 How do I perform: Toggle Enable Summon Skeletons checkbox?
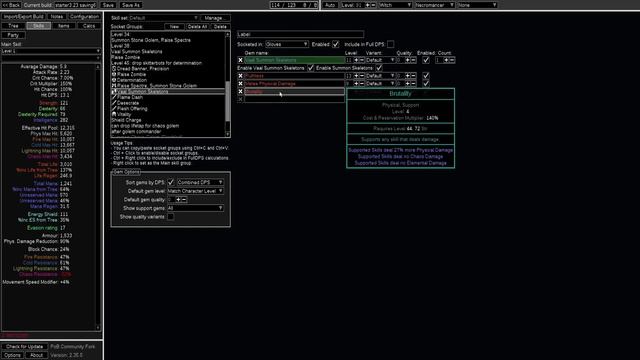tap(379, 68)
